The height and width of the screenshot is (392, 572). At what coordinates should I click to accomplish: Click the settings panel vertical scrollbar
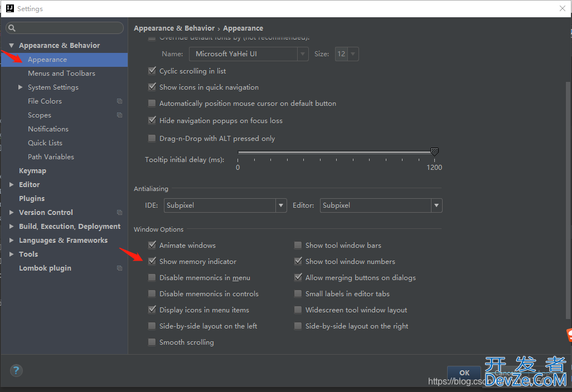tap(568, 200)
